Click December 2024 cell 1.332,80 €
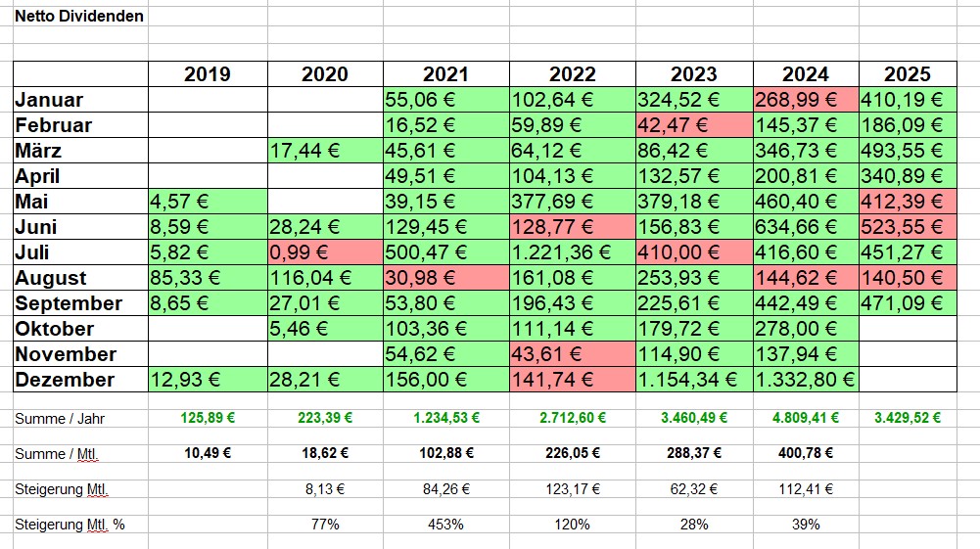The width and height of the screenshot is (980, 549). (x=805, y=380)
